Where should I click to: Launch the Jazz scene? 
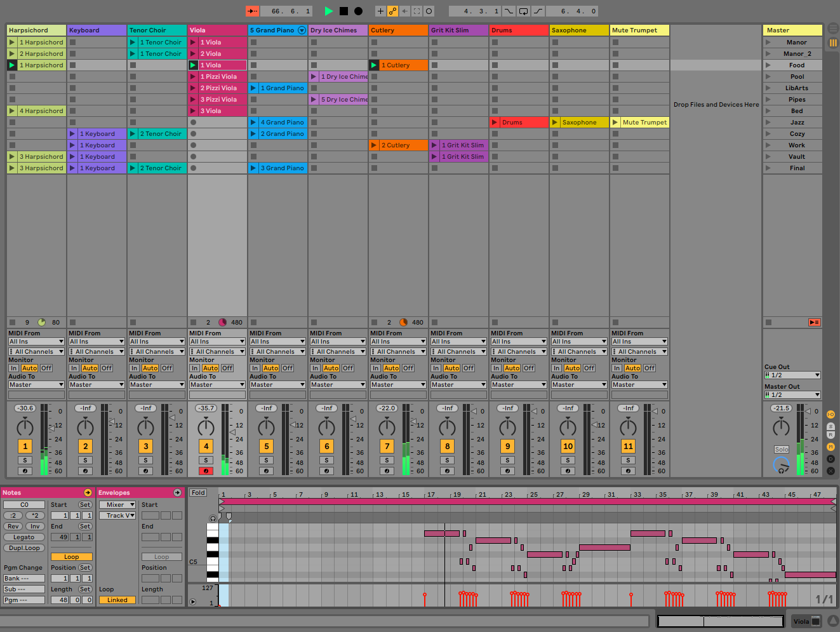pyautogui.click(x=768, y=122)
